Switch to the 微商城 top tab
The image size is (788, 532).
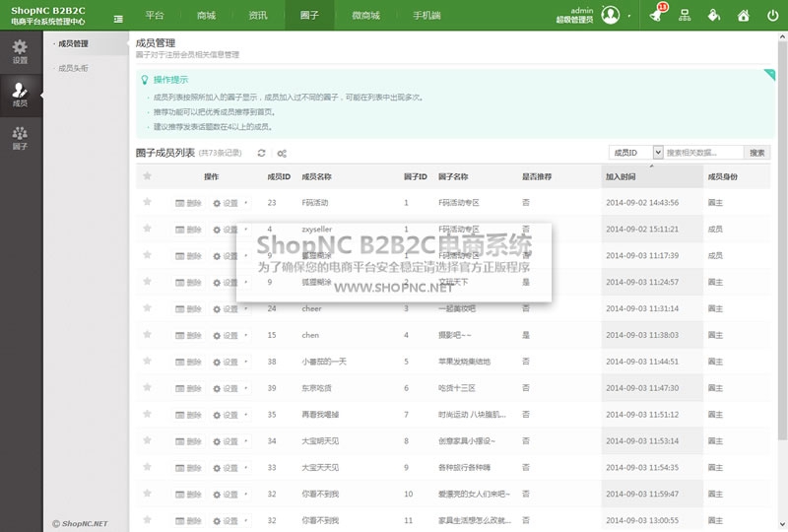(365, 15)
